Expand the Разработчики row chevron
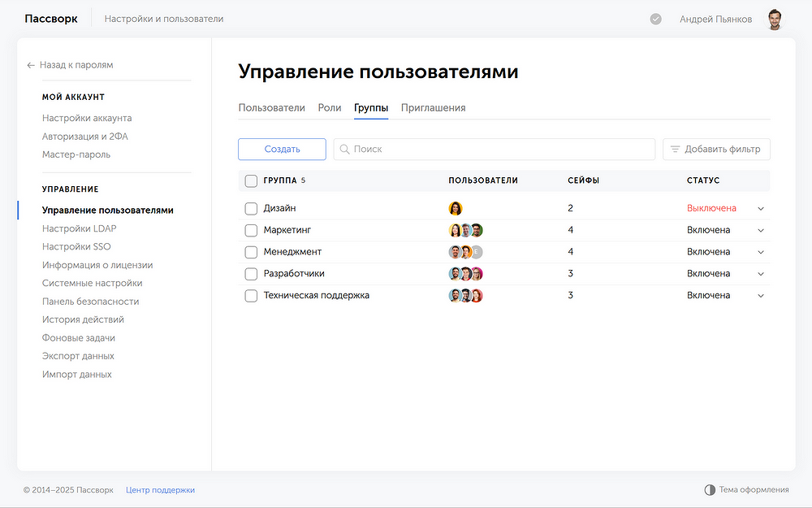The width and height of the screenshot is (812, 508). pyautogui.click(x=761, y=274)
